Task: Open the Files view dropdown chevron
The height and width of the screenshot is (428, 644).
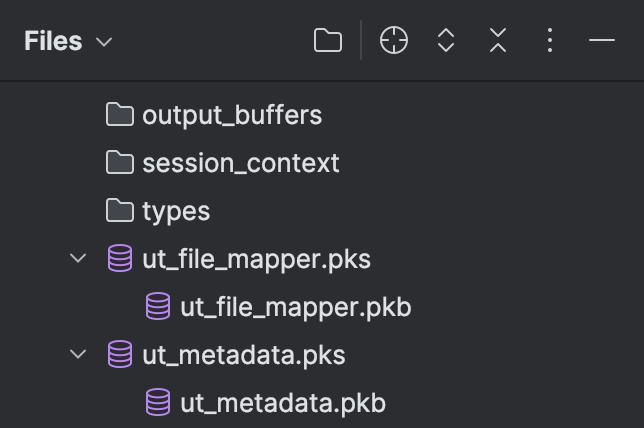Action: point(104,42)
